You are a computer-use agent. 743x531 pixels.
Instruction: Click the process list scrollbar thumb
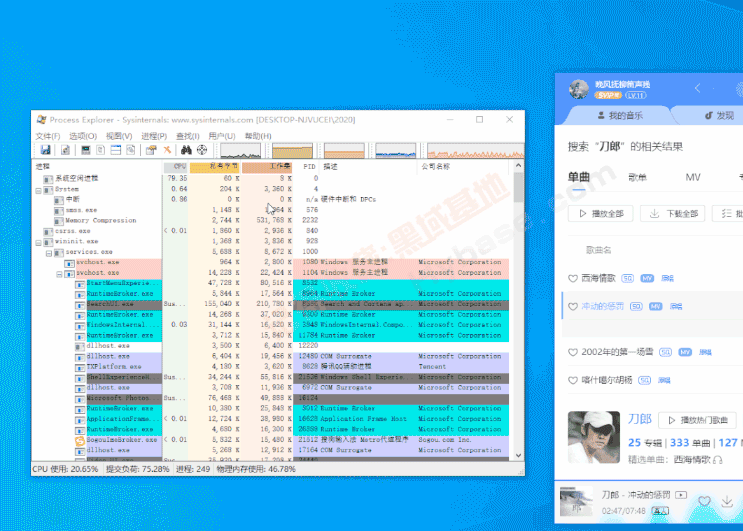click(x=518, y=187)
